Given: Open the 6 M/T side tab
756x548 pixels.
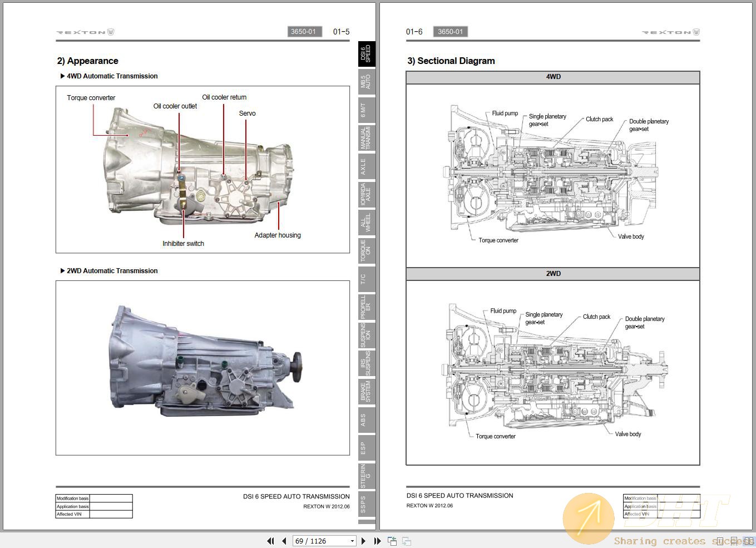Looking at the screenshot, I should 367,110.
